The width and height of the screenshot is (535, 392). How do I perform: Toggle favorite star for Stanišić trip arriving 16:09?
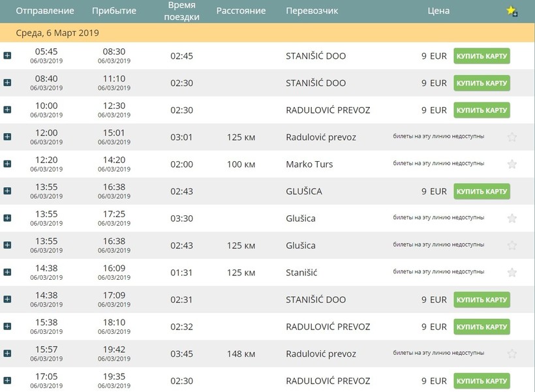point(512,273)
